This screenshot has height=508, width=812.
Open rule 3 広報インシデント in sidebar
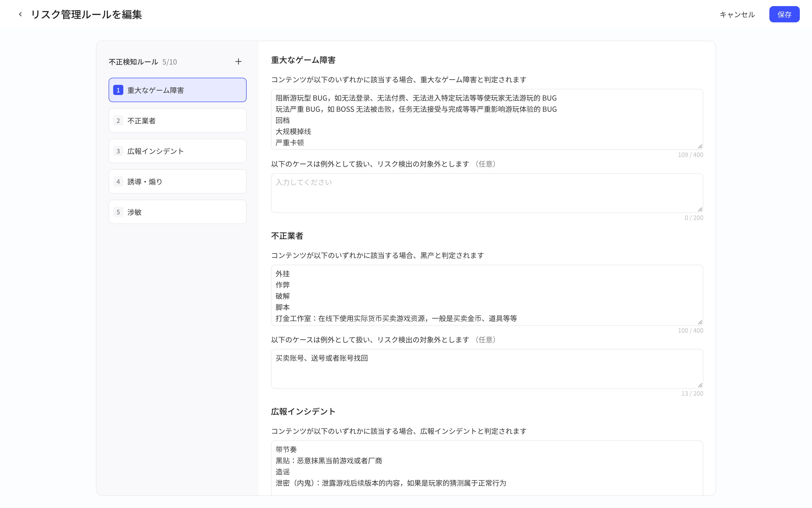[x=178, y=151]
